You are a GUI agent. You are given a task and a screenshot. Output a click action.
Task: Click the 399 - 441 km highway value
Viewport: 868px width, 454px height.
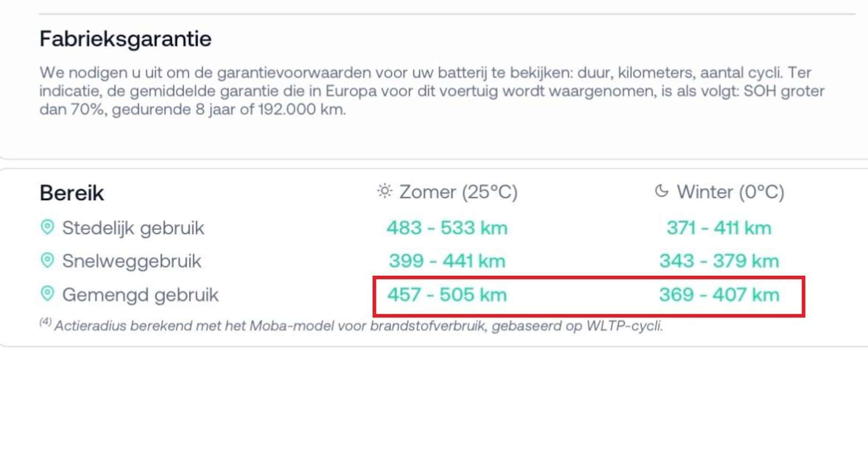click(x=447, y=261)
